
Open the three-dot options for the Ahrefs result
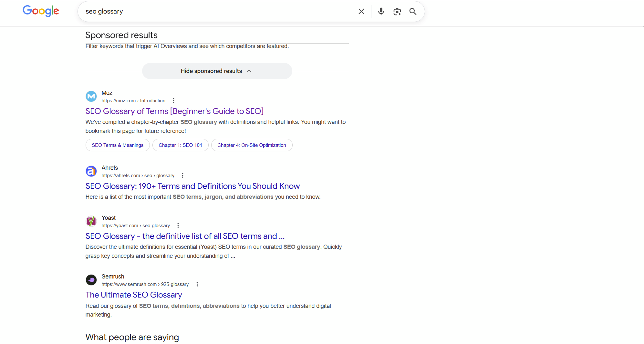tap(182, 175)
